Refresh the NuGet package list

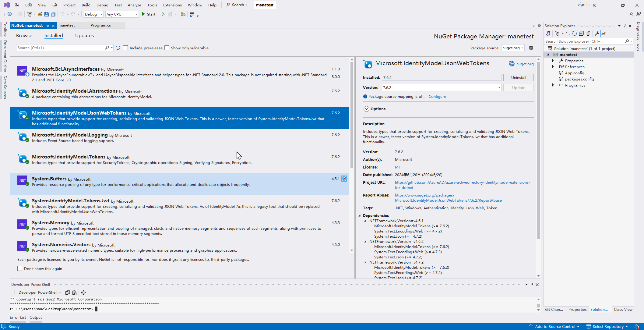pos(118,48)
